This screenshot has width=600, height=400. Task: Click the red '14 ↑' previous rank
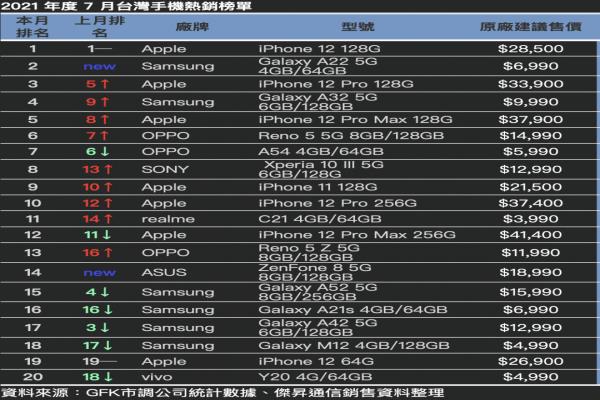[x=98, y=219]
